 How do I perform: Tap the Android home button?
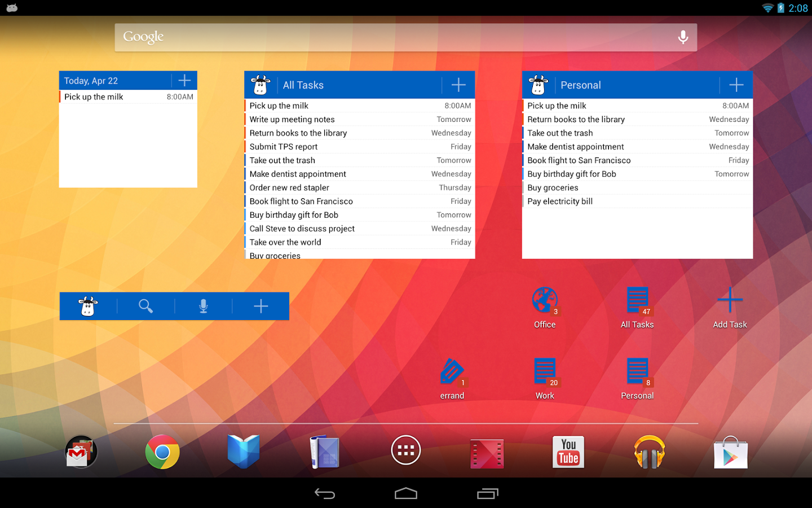[x=406, y=494]
